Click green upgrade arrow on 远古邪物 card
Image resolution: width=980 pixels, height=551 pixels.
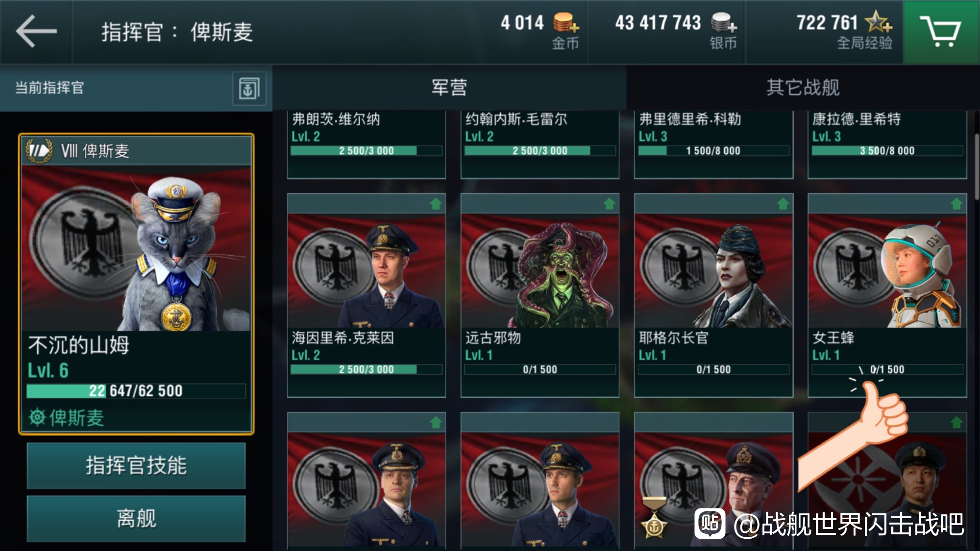click(x=609, y=204)
